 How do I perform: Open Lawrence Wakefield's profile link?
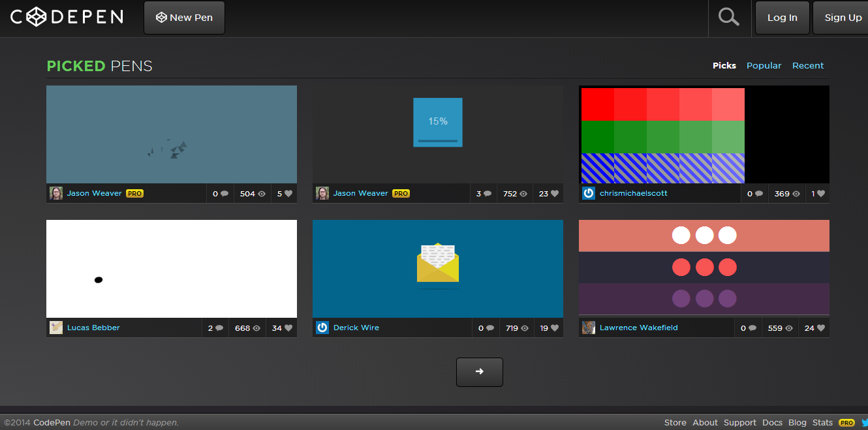pos(639,328)
